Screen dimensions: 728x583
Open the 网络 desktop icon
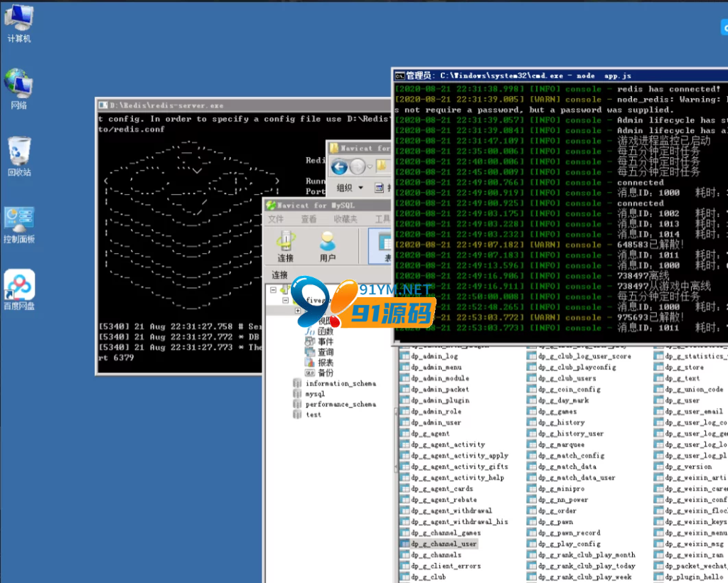click(x=18, y=89)
